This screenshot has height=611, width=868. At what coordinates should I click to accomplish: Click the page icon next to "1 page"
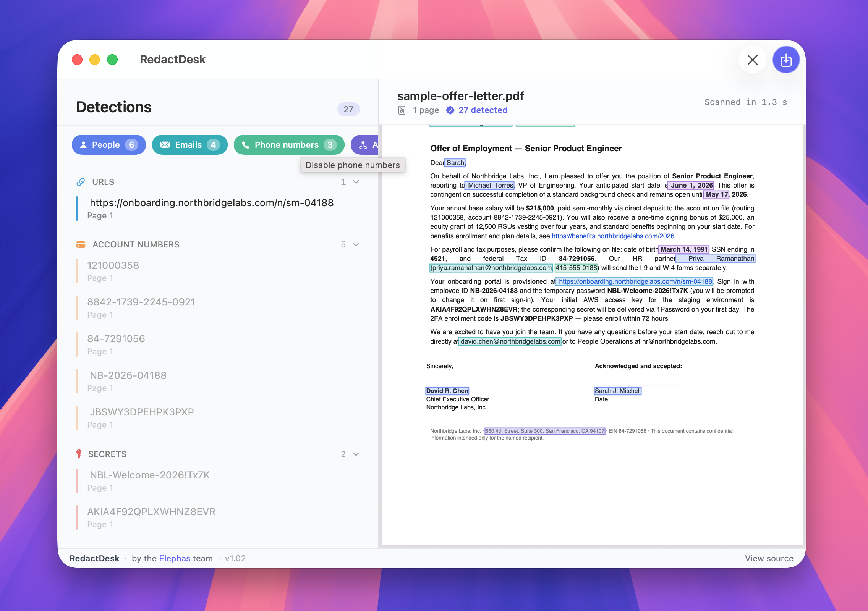402,110
